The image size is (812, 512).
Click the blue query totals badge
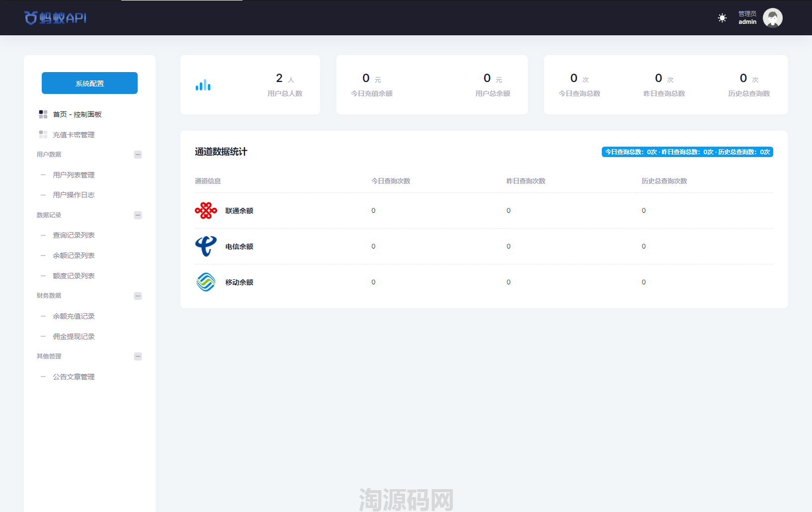click(687, 152)
